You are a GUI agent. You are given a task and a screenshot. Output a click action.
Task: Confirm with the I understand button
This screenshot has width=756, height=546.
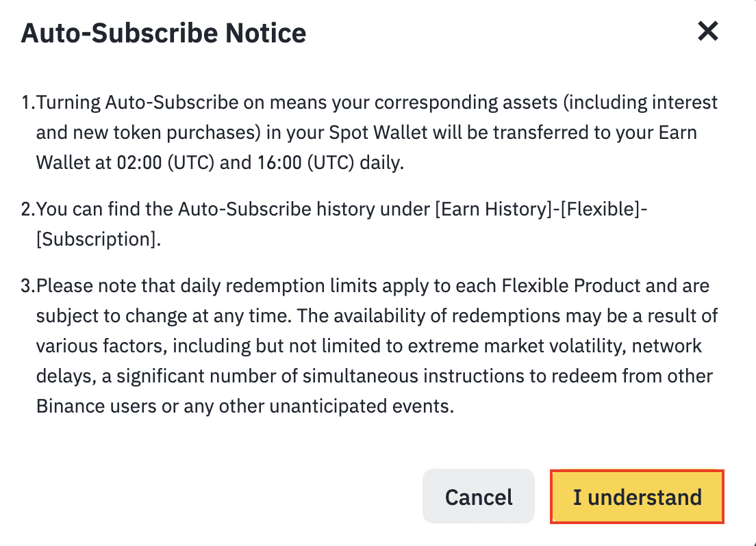[x=638, y=497]
